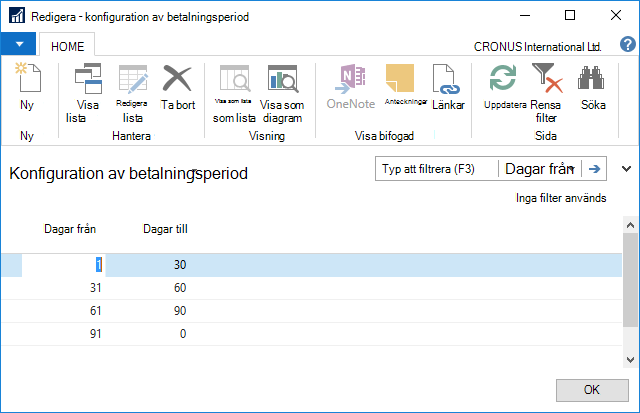Select Dagar till cell with value 0

tap(147, 333)
